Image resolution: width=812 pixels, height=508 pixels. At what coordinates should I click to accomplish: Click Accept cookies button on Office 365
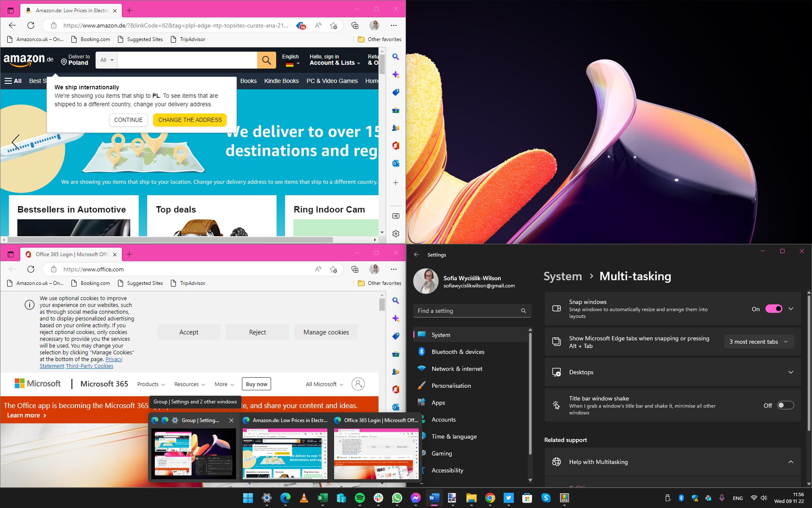coord(188,332)
